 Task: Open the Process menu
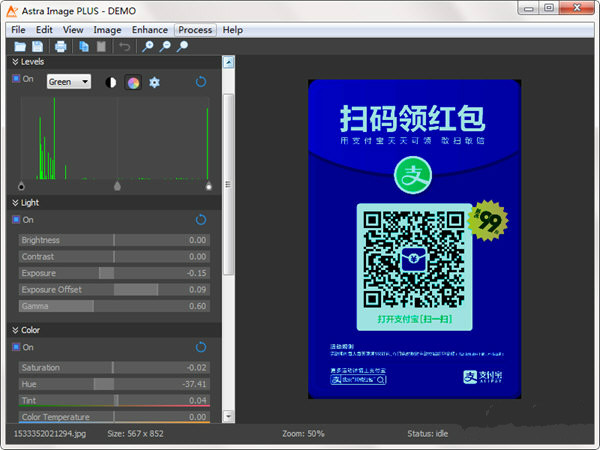pos(195,30)
